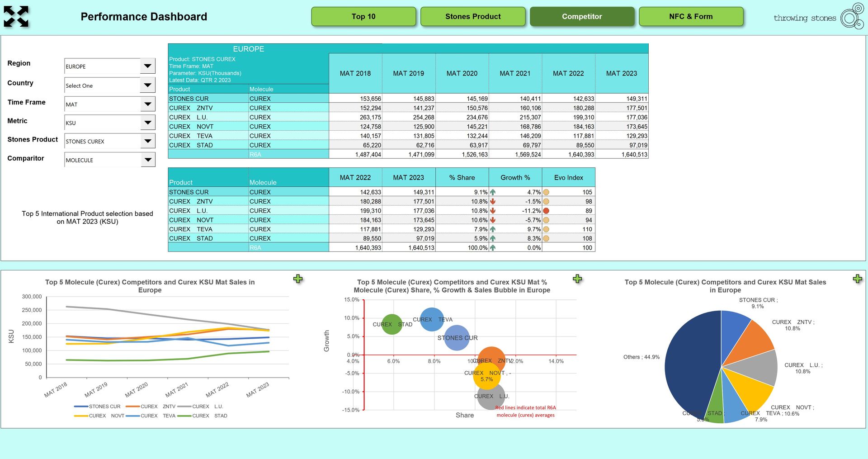Open the Competitor tab

[582, 17]
